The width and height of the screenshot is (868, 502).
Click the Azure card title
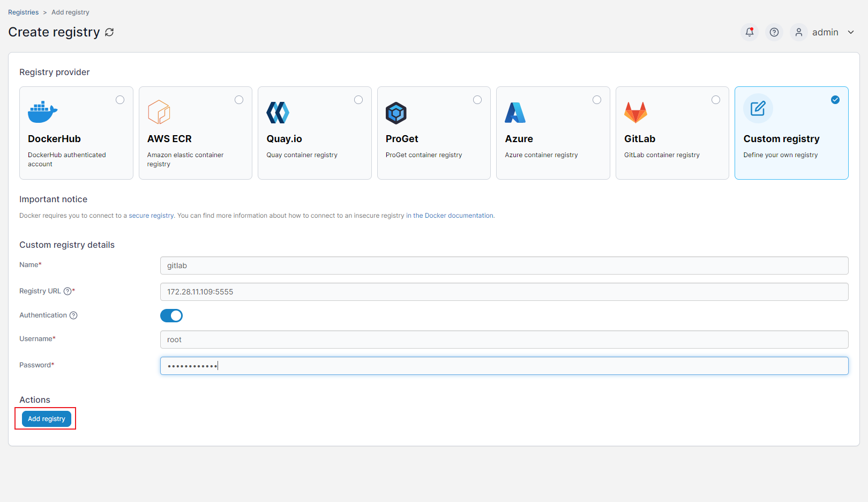click(x=519, y=139)
